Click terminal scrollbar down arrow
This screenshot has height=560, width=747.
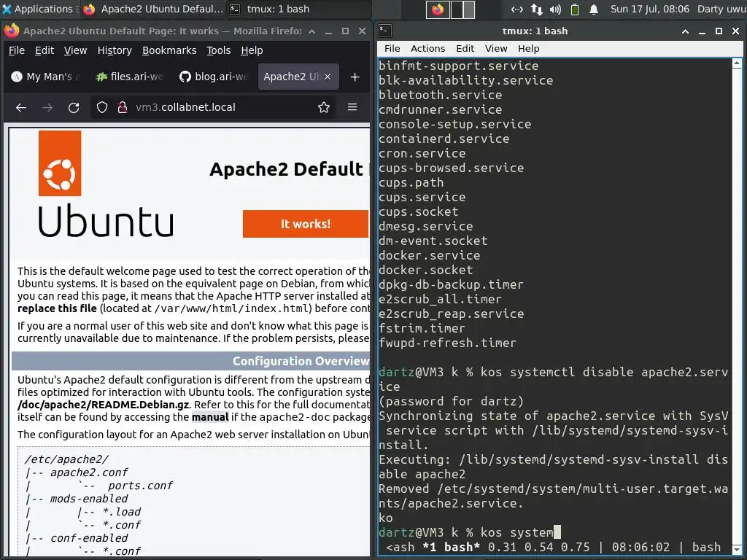[737, 551]
